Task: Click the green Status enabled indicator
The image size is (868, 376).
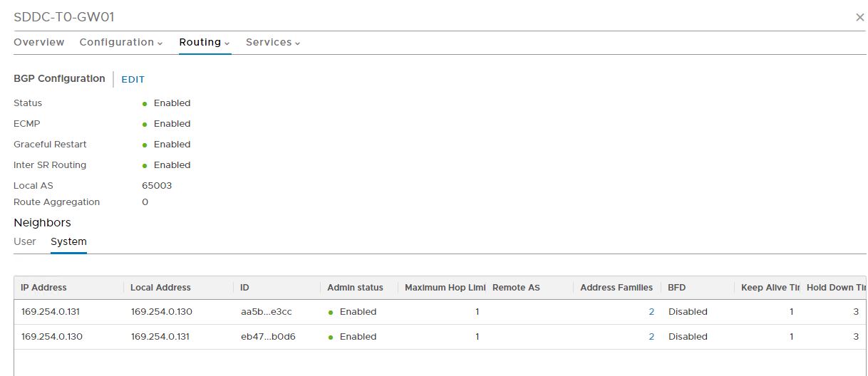Action: pyautogui.click(x=145, y=104)
